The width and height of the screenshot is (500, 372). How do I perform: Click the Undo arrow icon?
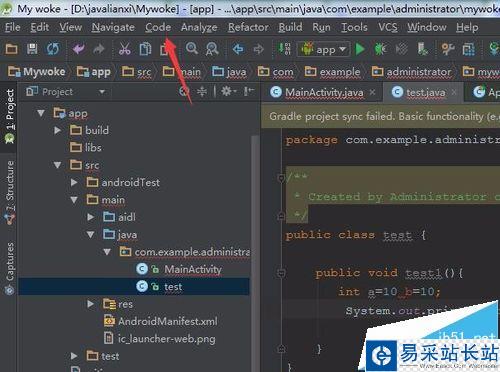click(x=79, y=49)
